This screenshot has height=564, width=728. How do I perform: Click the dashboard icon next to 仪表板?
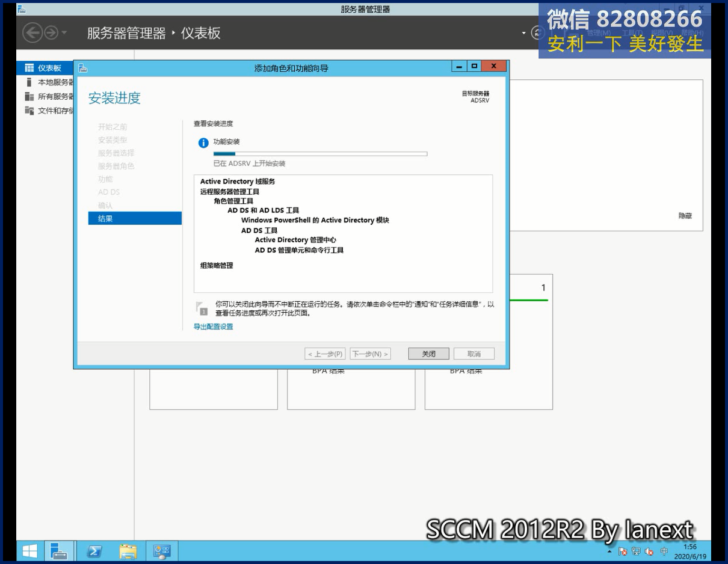(x=29, y=68)
